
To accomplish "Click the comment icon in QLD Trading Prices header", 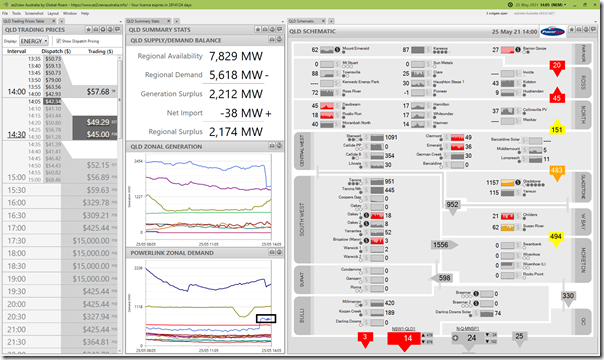I will tap(117, 30).
